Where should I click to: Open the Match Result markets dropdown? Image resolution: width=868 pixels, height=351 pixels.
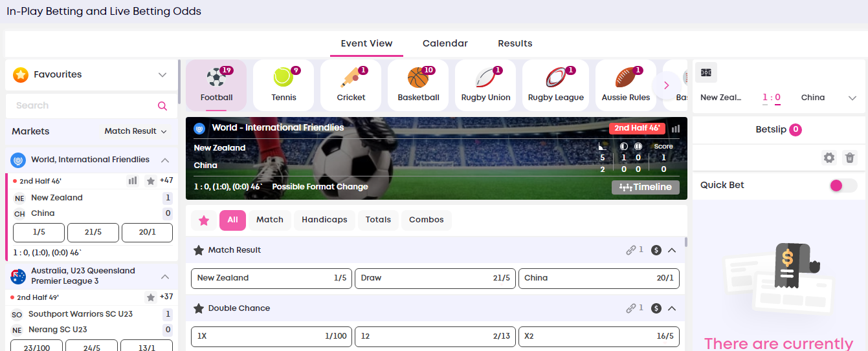click(136, 131)
